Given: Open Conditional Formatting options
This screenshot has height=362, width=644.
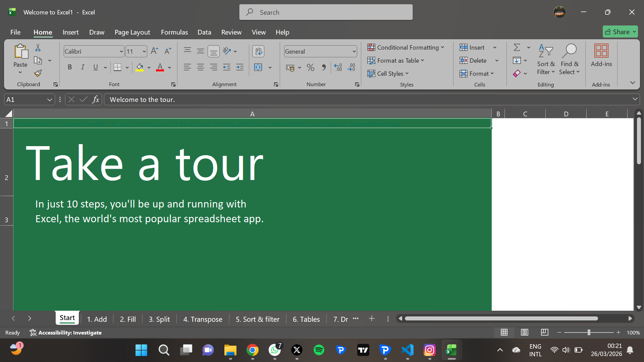Looking at the screenshot, I should (x=406, y=47).
